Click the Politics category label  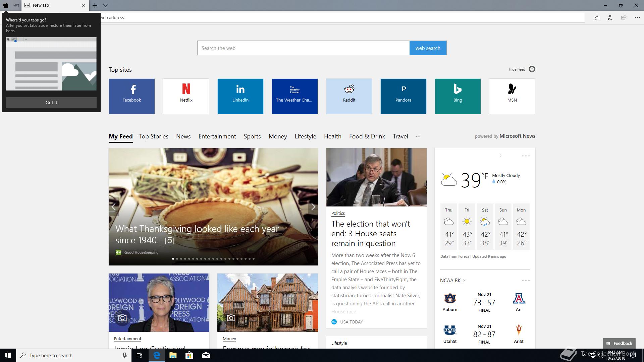click(x=338, y=214)
